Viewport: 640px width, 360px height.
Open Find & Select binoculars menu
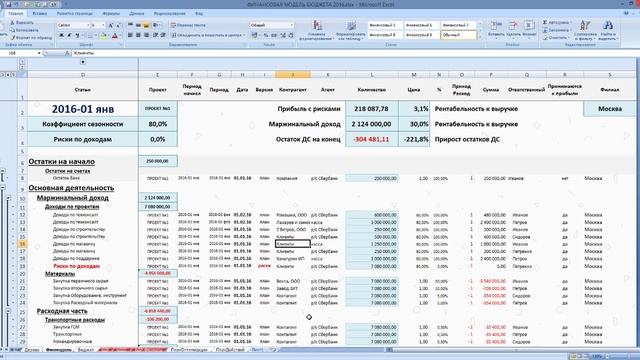(x=607, y=30)
